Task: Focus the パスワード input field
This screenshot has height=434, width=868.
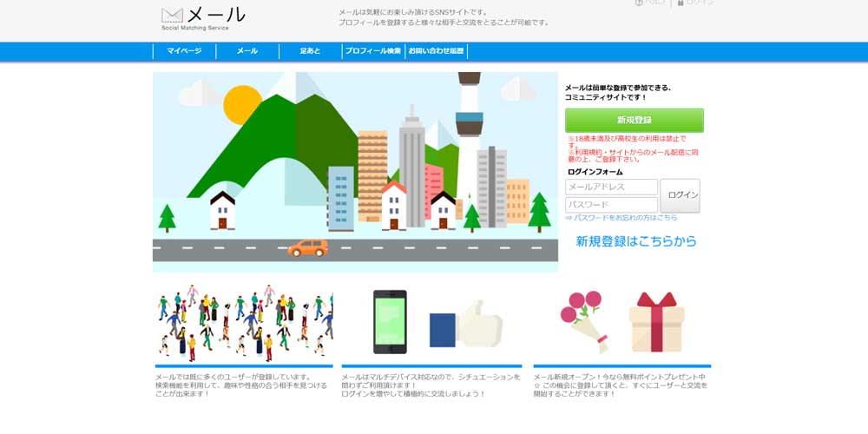Action: tap(611, 205)
